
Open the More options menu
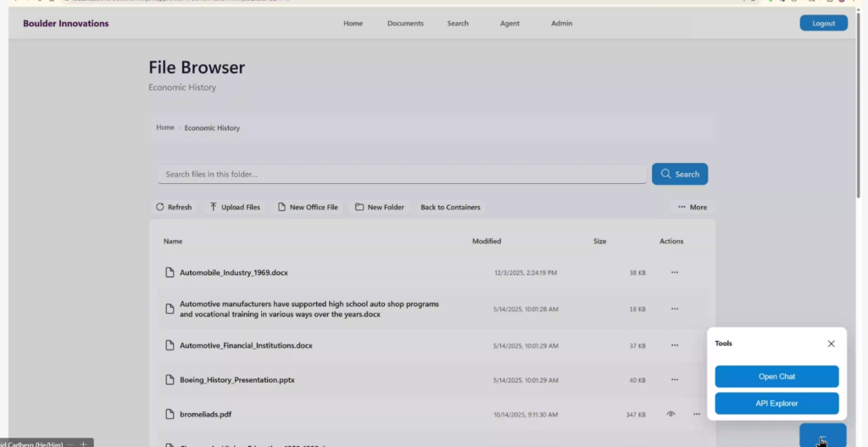tap(692, 207)
